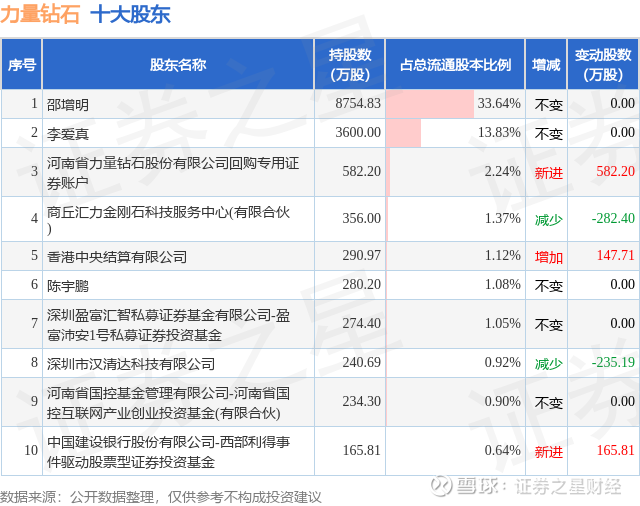Select shareholder name 邵增明

pos(68,105)
